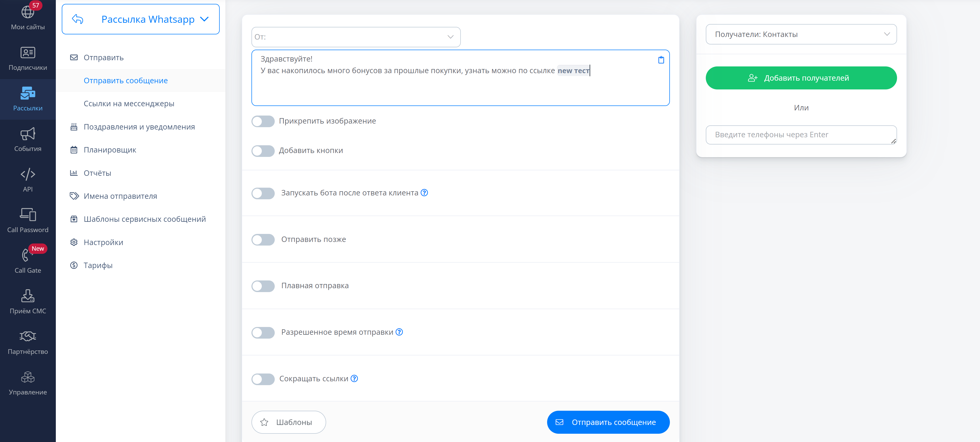The width and height of the screenshot is (980, 442).
Task: Toggle the Плавная отправка switch
Action: pyautogui.click(x=263, y=286)
